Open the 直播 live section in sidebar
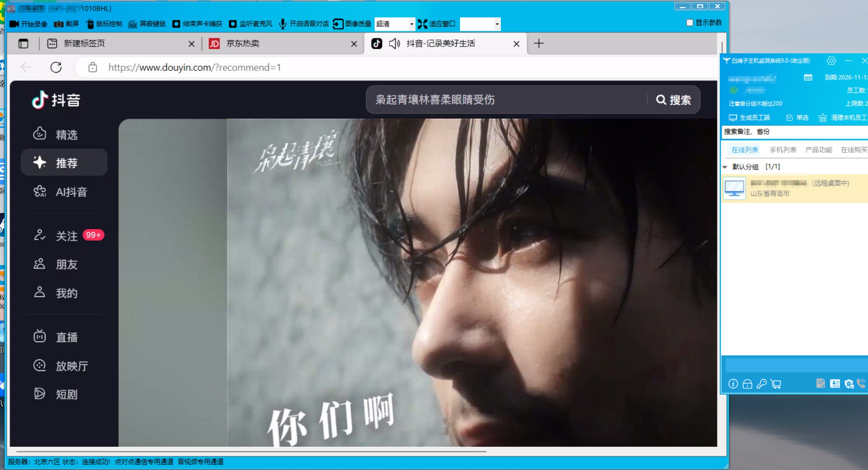The height and width of the screenshot is (470, 868). pos(66,337)
